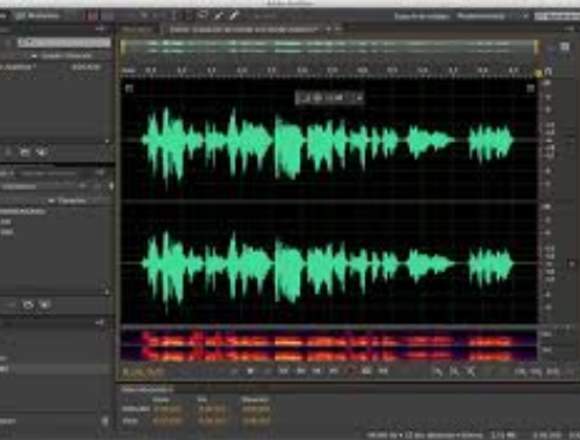
Task: Click the Stop transport button
Action: click(x=233, y=371)
